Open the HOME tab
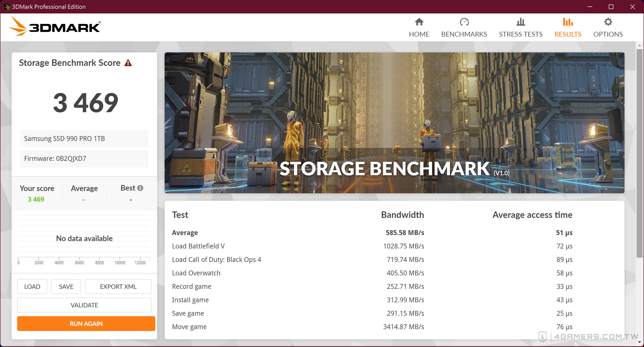The width and height of the screenshot is (644, 347). click(419, 27)
